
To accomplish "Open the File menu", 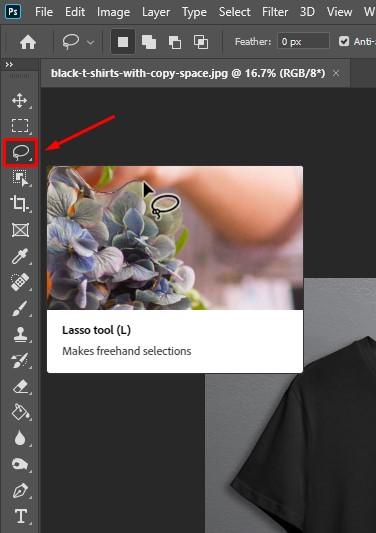I will click(x=44, y=12).
